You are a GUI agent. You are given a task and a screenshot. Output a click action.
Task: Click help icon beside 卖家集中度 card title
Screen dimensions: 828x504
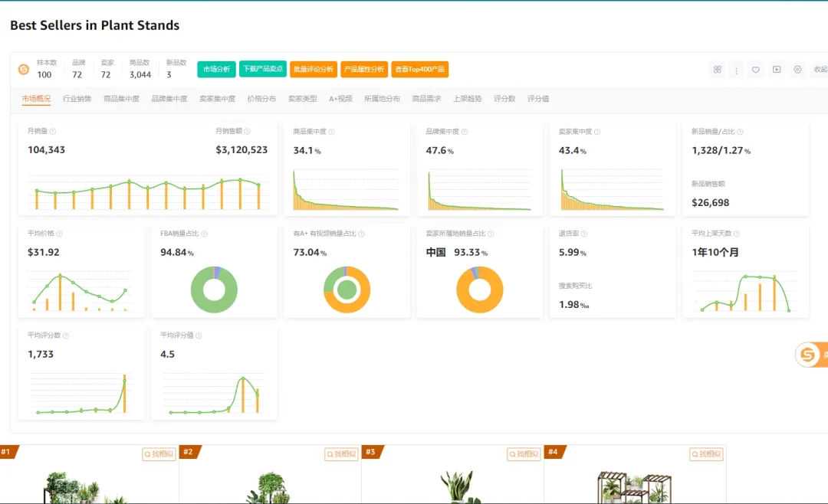(596, 132)
